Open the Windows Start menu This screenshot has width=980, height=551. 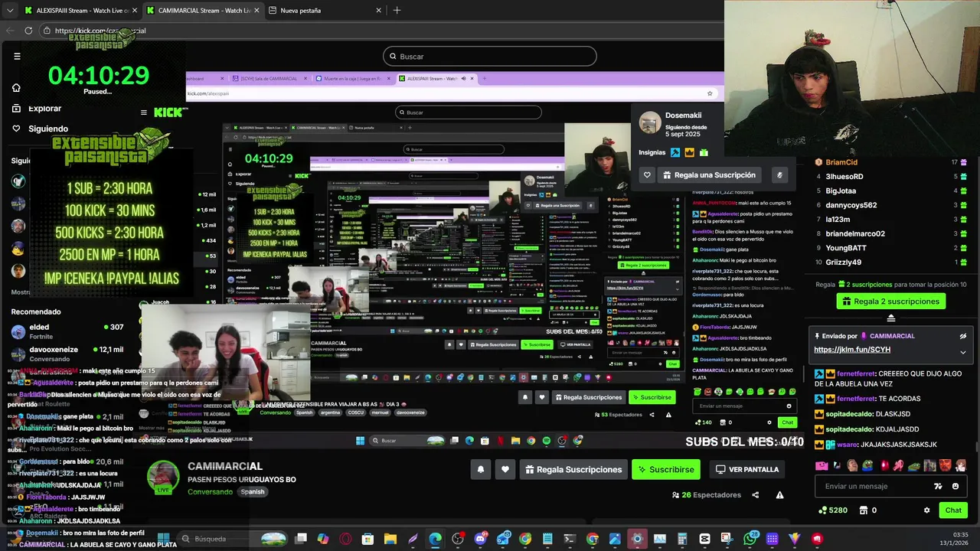(163, 539)
